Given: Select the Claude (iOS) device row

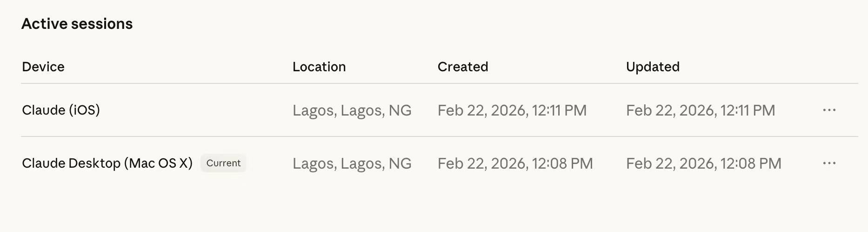Looking at the screenshot, I should [439, 110].
